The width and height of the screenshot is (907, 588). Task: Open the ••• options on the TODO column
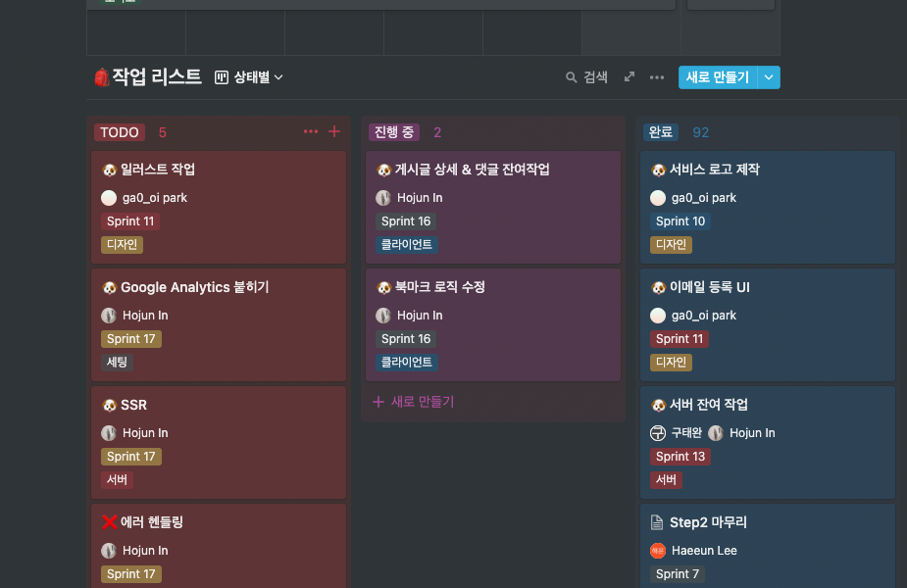(x=311, y=131)
